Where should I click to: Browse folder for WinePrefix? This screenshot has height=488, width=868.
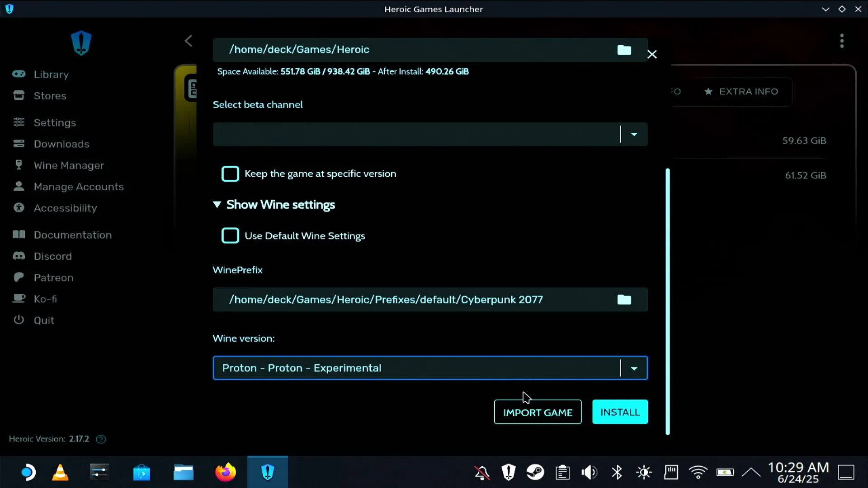pos(624,300)
